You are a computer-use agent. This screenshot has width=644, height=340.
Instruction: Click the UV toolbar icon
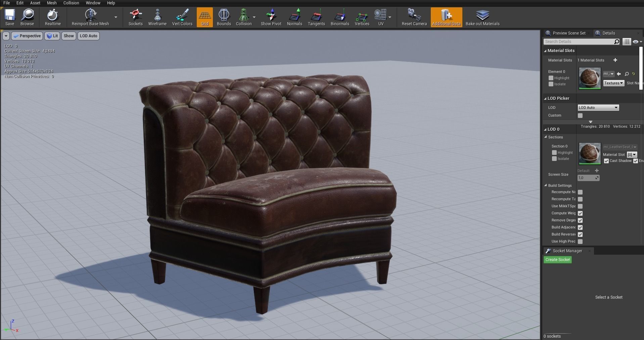(x=381, y=17)
